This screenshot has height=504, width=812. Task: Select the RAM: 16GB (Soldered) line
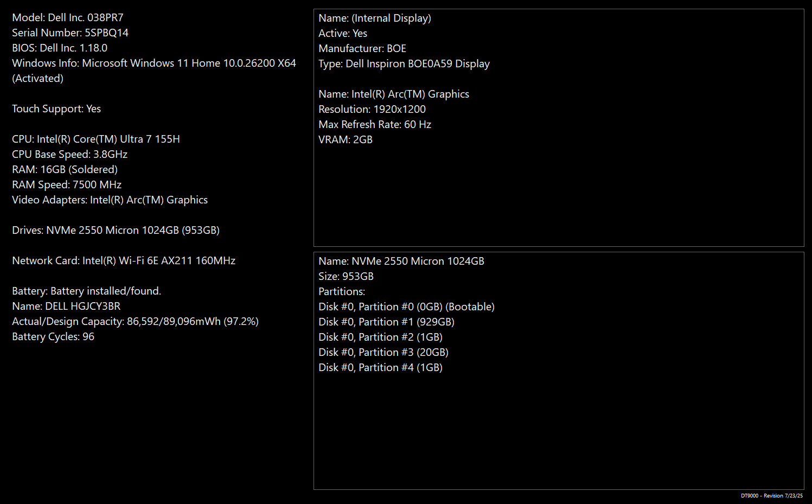[65, 169]
